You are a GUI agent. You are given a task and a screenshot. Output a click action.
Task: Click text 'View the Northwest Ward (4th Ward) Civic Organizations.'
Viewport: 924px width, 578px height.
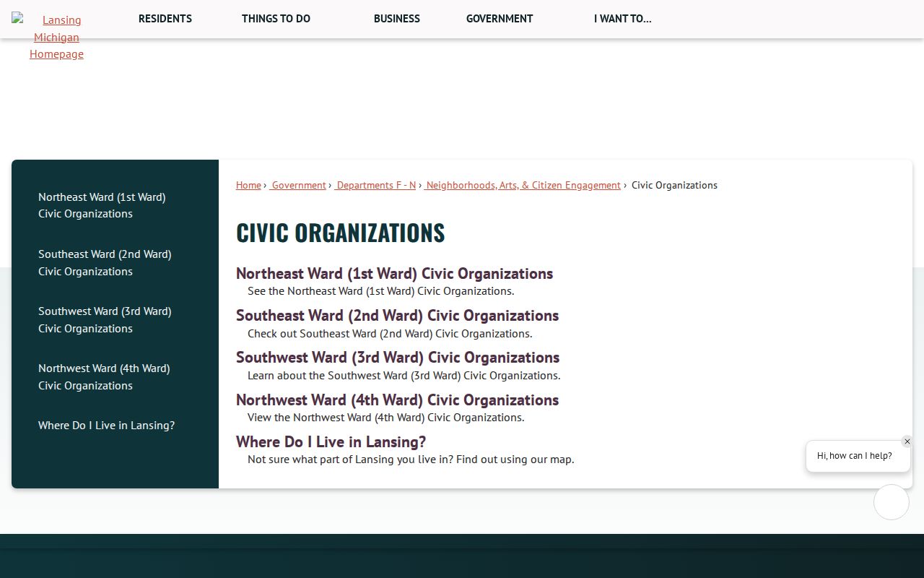[x=386, y=418]
